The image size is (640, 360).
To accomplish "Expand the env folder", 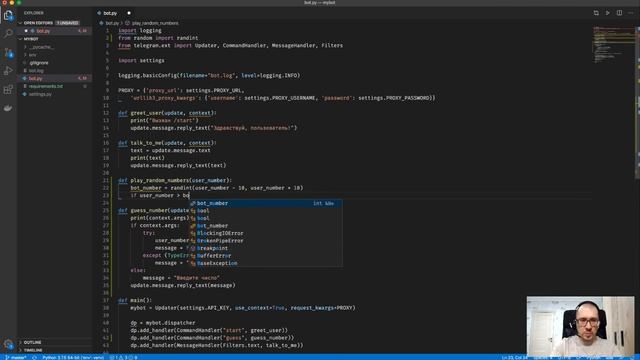I will tap(33, 55).
